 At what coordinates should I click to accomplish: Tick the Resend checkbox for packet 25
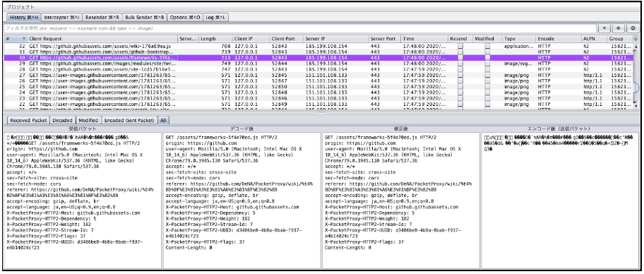[460, 87]
